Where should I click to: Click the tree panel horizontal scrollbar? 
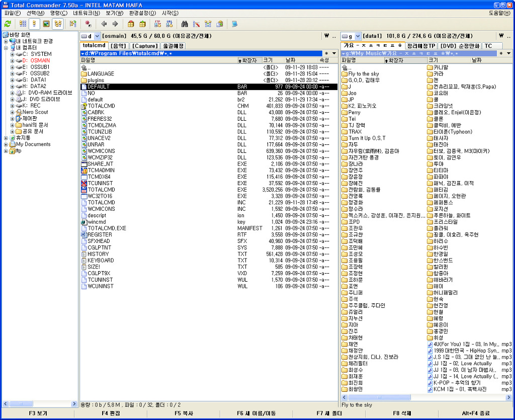[x=40, y=404]
